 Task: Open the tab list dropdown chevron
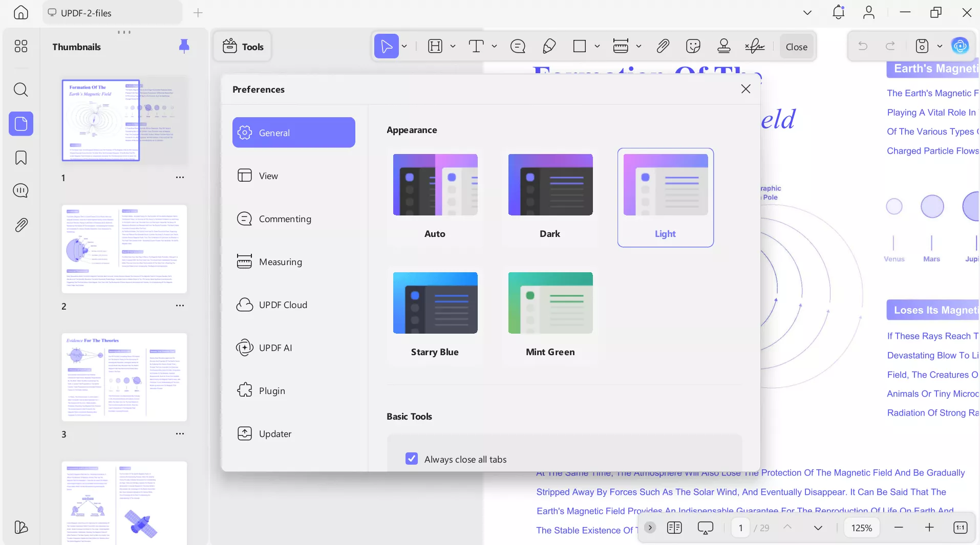coord(807,13)
